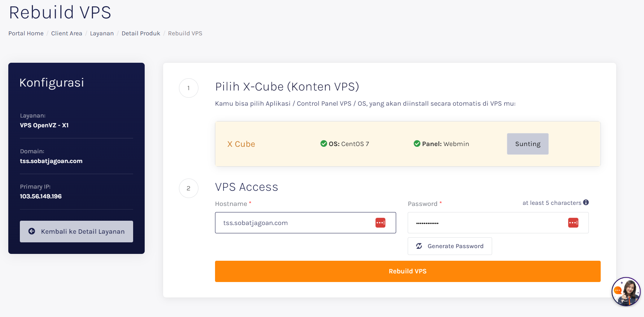Viewport: 644px width, 317px height.
Task: Click the Panel: Webmin text
Action: click(446, 144)
